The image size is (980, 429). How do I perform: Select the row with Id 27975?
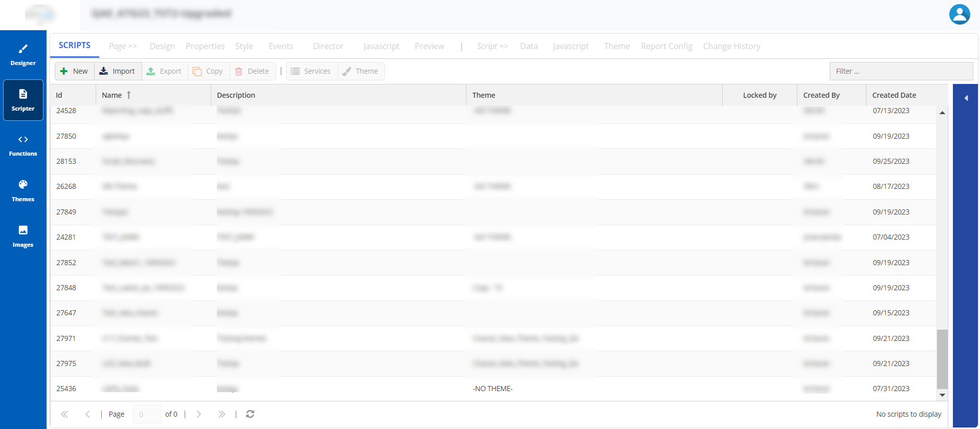click(493, 363)
